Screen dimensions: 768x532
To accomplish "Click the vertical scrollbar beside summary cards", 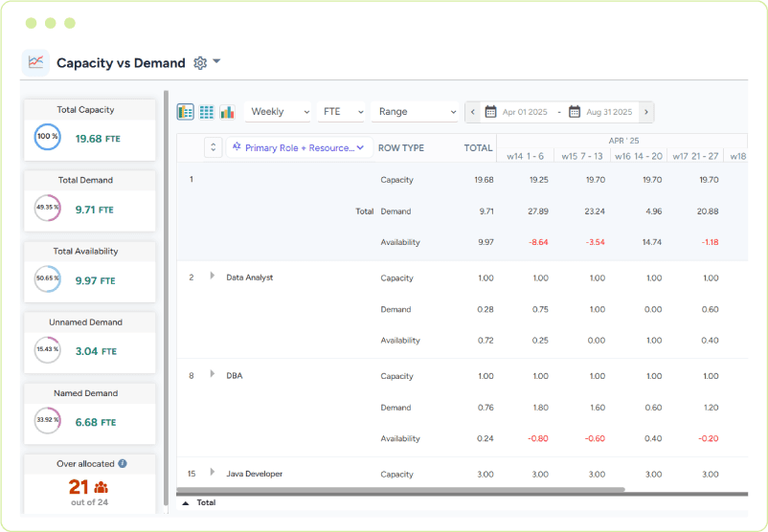I will [x=166, y=299].
